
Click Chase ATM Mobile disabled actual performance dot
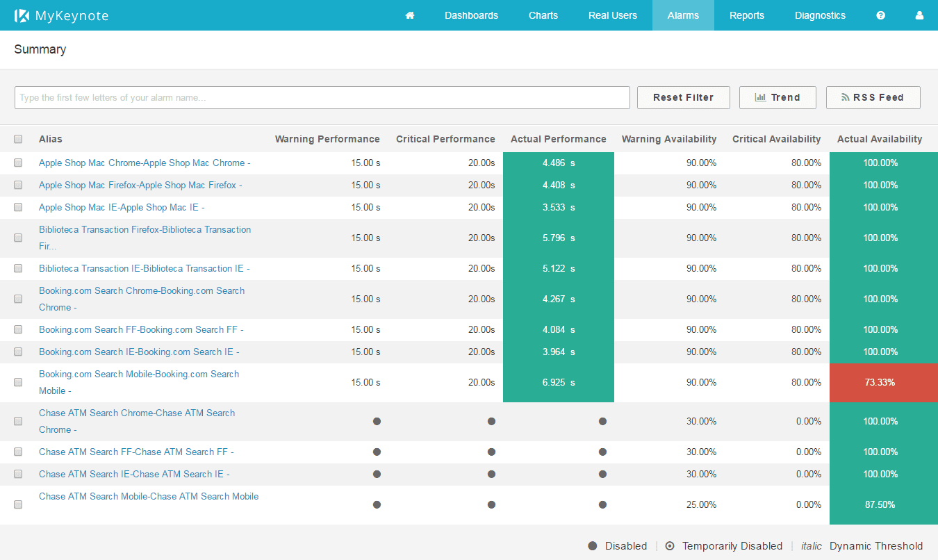point(602,504)
